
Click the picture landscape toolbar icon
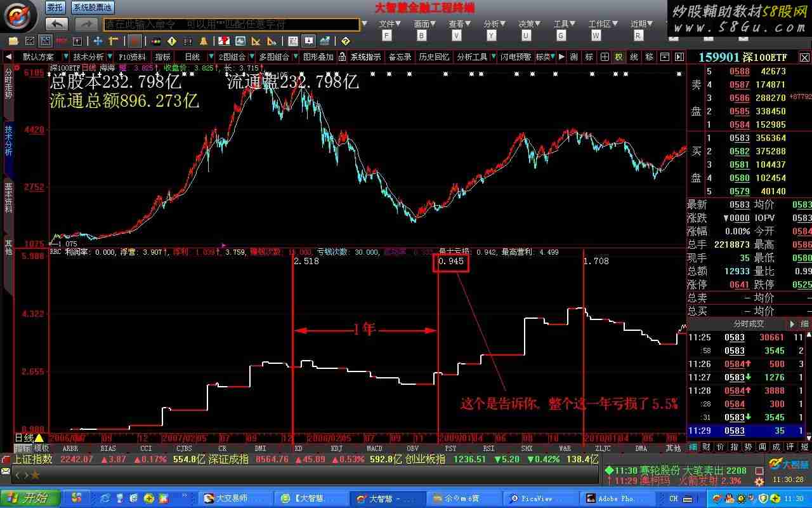pos(240,41)
